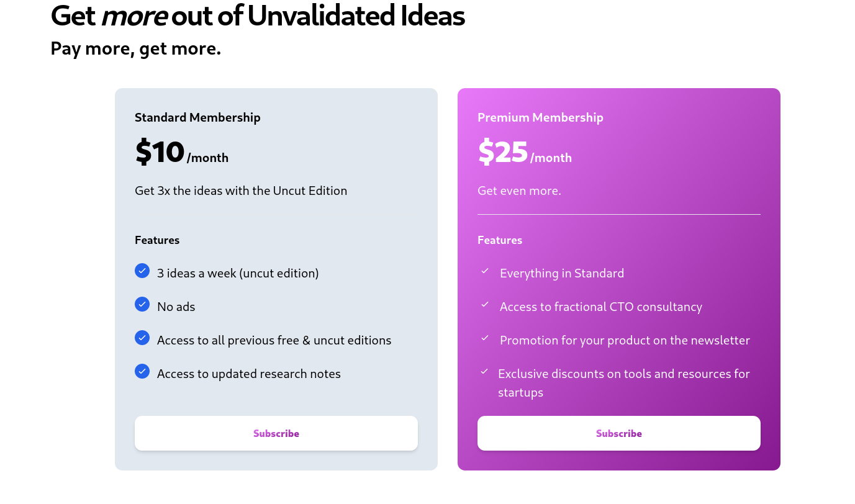Click the "Pay more, get more." subheading
The height and width of the screenshot is (504, 855).
pyautogui.click(x=135, y=48)
